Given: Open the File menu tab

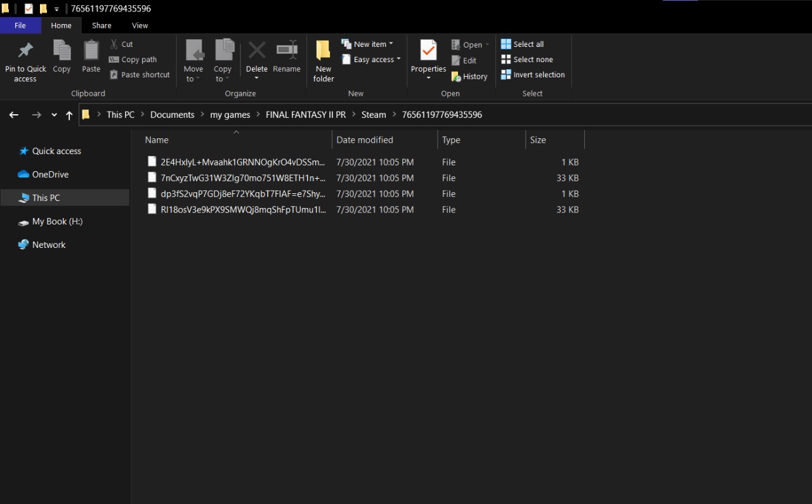Looking at the screenshot, I should tap(20, 25).
